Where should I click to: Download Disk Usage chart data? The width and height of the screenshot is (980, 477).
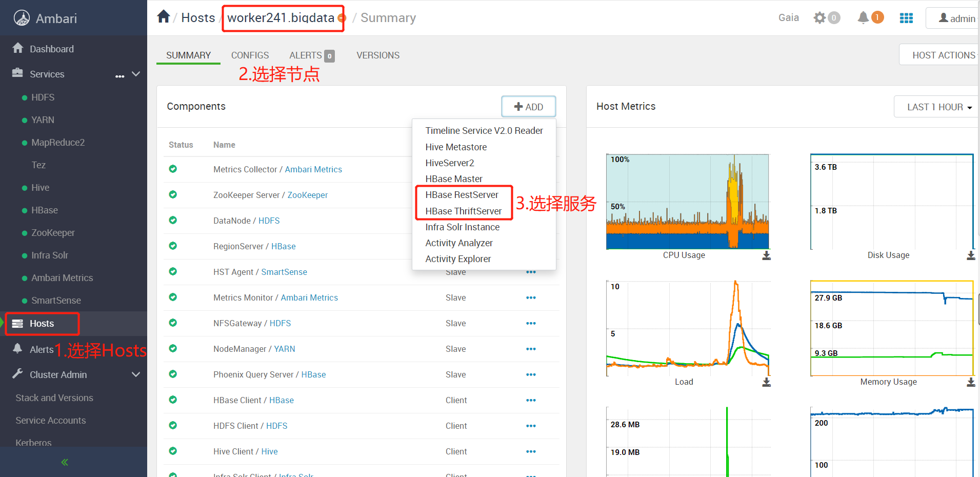(x=971, y=255)
